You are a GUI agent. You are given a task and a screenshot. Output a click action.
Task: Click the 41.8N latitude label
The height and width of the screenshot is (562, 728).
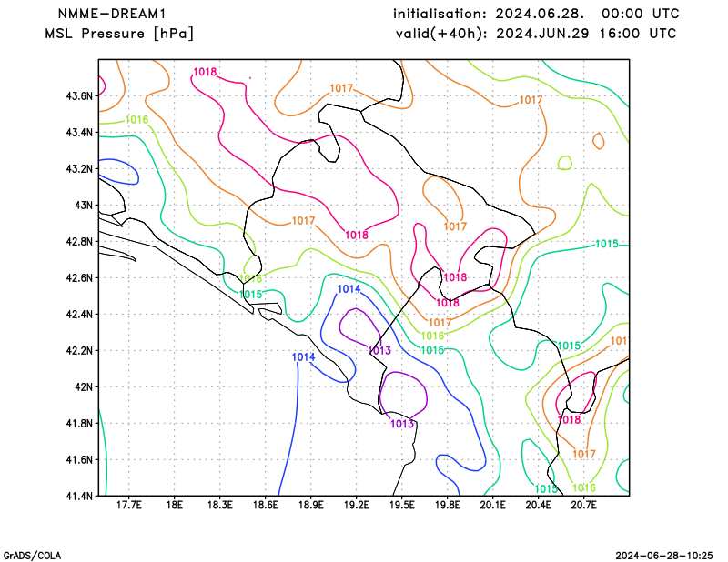[x=79, y=423]
